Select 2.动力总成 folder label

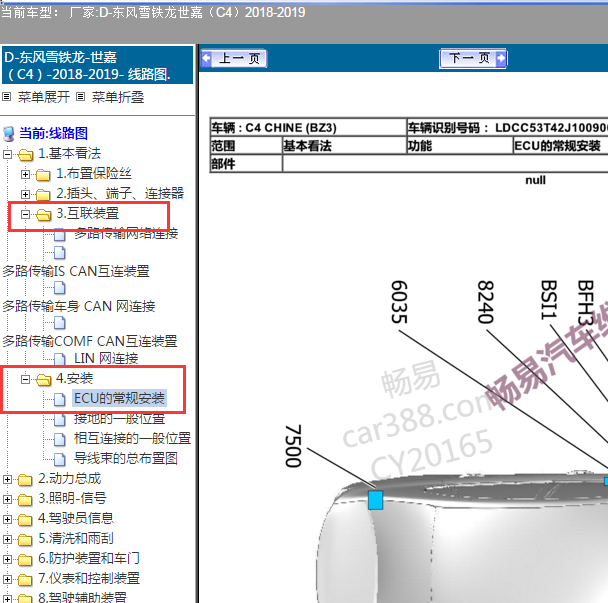click(x=69, y=479)
